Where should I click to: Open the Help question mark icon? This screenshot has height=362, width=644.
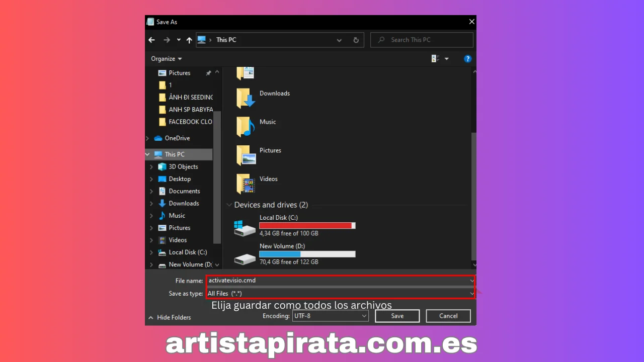[467, 59]
